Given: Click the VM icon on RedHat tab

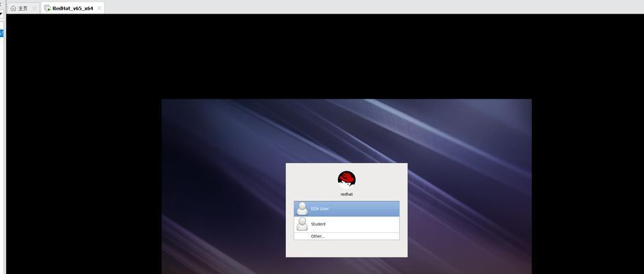Looking at the screenshot, I should point(47,8).
